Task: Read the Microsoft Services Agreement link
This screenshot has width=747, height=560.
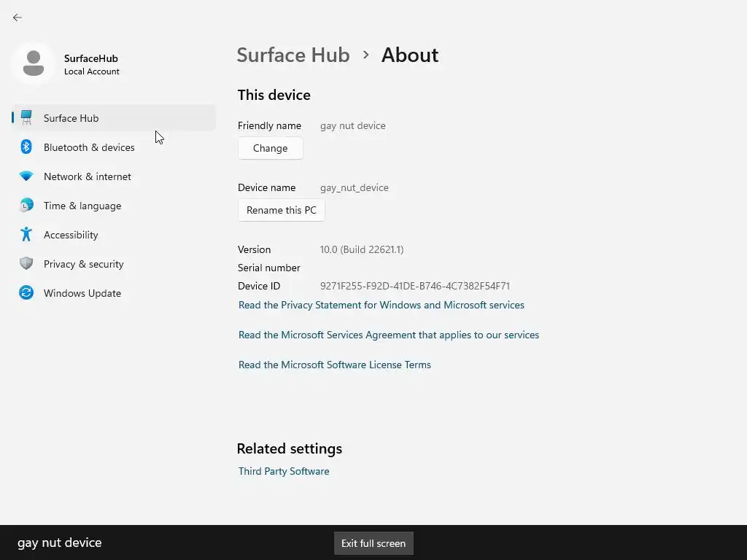Action: pyautogui.click(x=389, y=335)
